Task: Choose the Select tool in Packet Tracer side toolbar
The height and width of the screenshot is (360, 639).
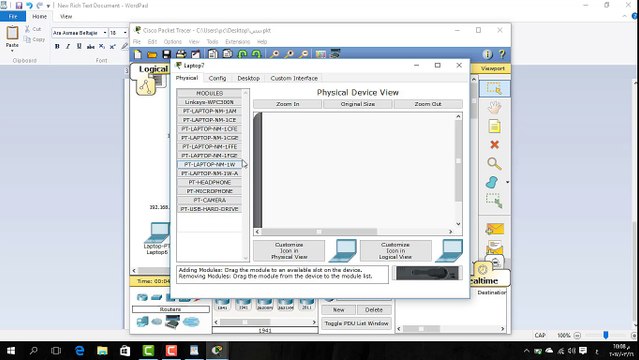Action: tap(494, 88)
